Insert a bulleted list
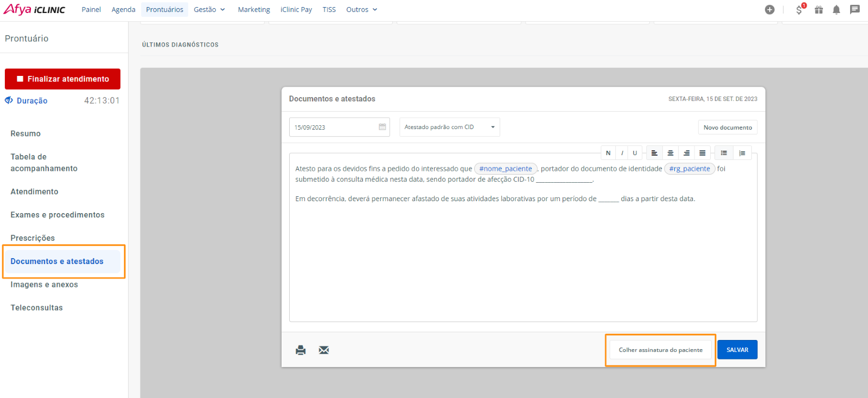Image resolution: width=868 pixels, height=398 pixels. pos(724,153)
